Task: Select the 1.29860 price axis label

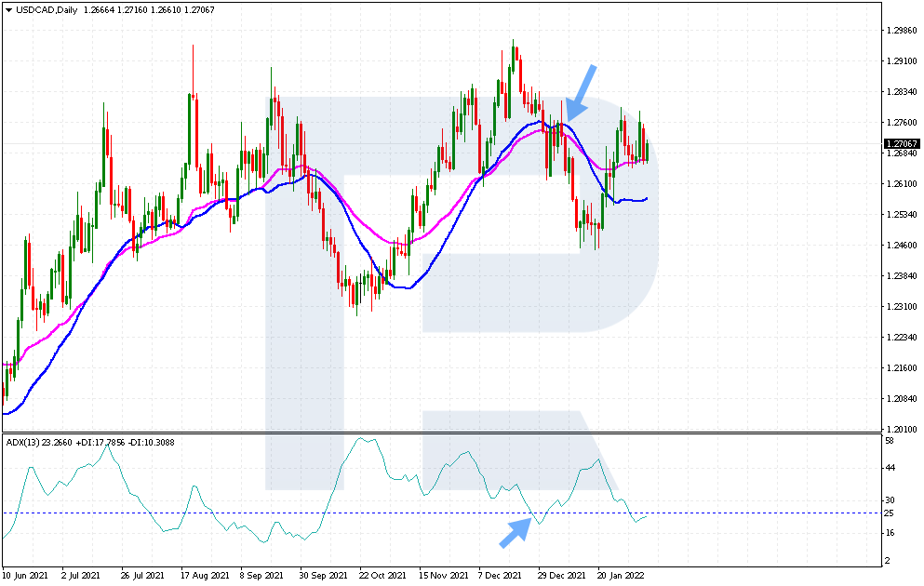Action: [900, 31]
